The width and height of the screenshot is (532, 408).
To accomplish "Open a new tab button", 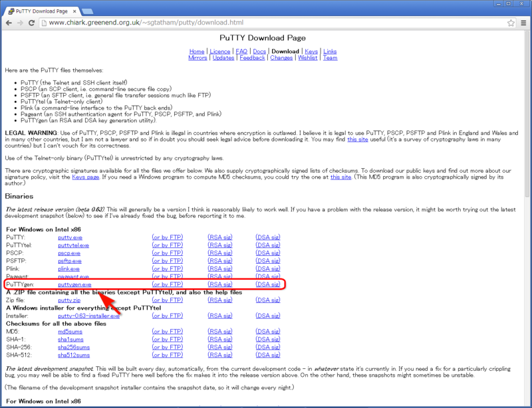I will [x=88, y=11].
